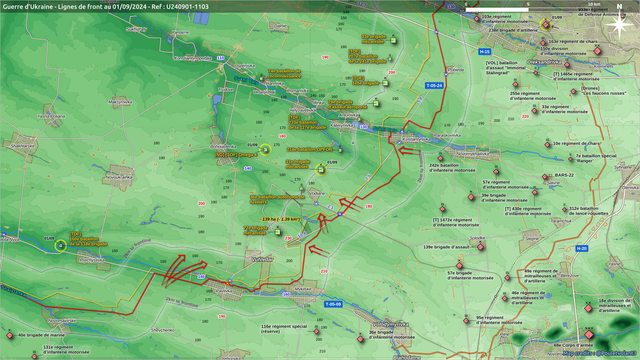Click the 10e régiment de chars marker
Screen dimensions: 640x360
tap(547, 144)
